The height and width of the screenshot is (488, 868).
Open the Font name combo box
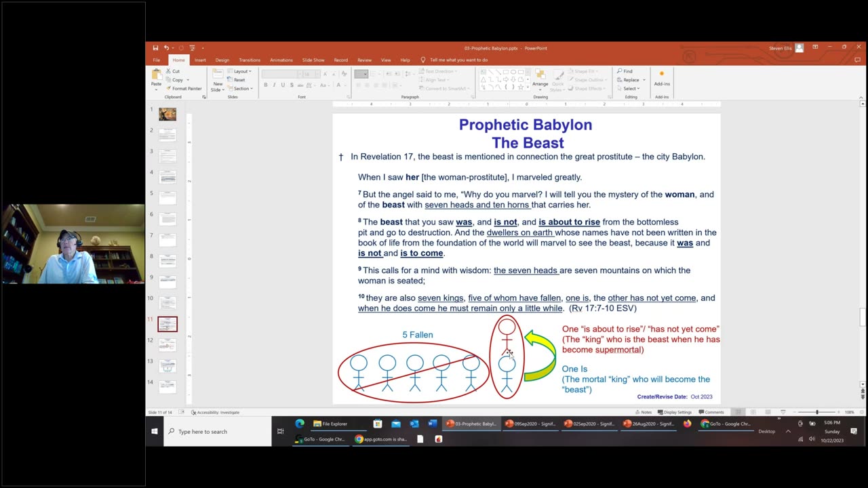pos(281,74)
